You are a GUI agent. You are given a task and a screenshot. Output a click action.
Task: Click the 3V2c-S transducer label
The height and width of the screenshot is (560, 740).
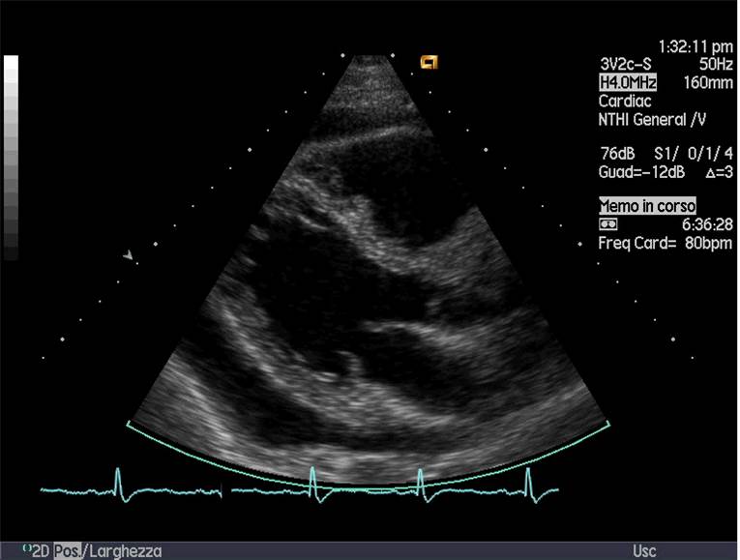[625, 64]
